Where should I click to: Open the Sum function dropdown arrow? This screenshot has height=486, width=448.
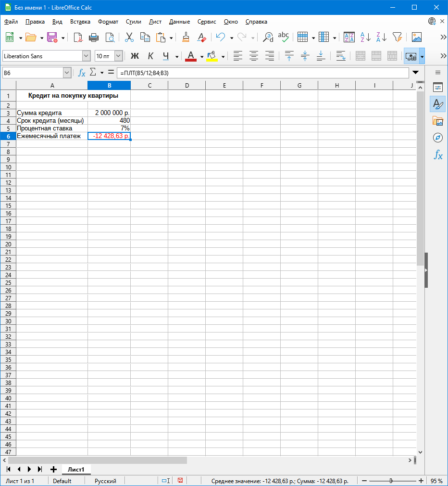click(x=102, y=73)
